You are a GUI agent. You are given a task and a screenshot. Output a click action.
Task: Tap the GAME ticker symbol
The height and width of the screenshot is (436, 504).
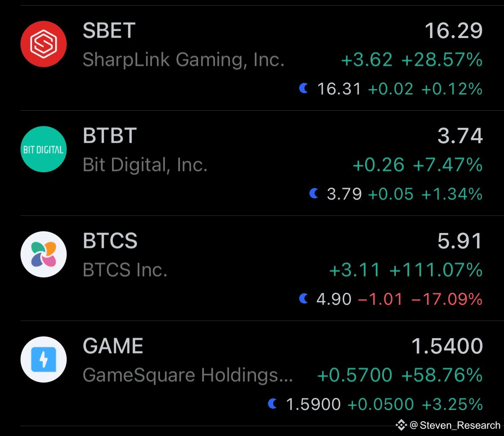(113, 346)
